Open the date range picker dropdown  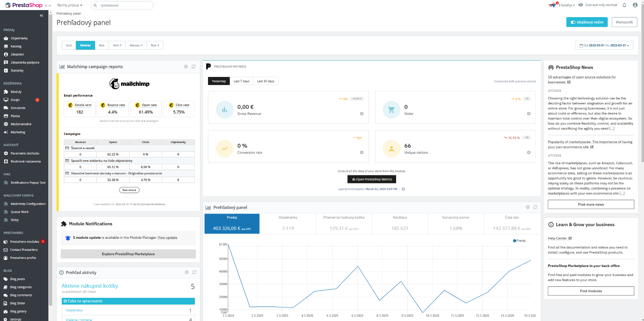[x=604, y=45]
